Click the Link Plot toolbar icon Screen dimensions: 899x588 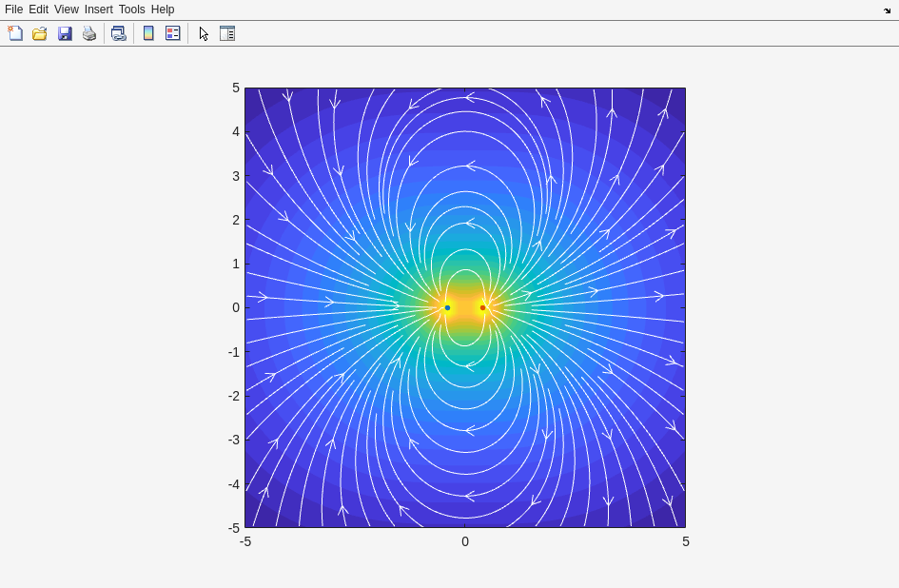click(118, 33)
